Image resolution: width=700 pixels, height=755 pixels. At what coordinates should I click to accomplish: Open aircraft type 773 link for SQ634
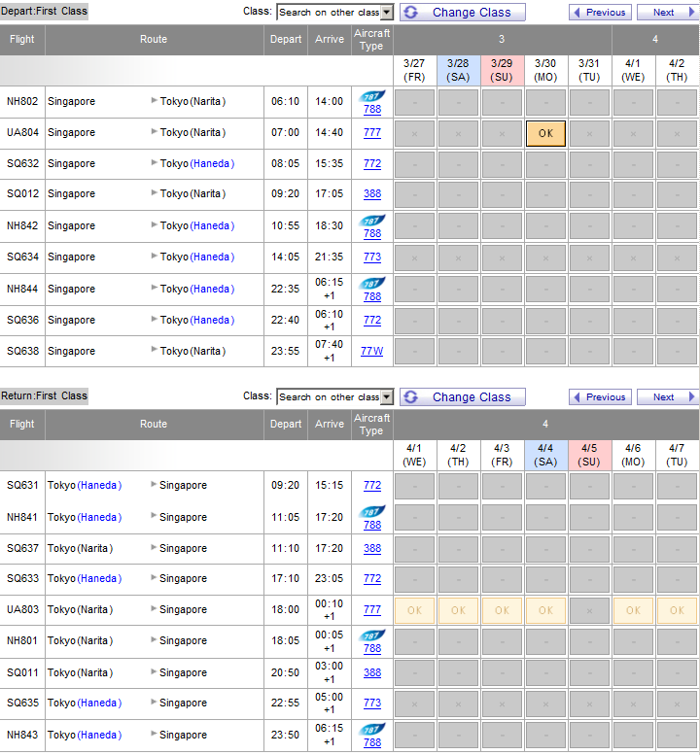click(372, 257)
